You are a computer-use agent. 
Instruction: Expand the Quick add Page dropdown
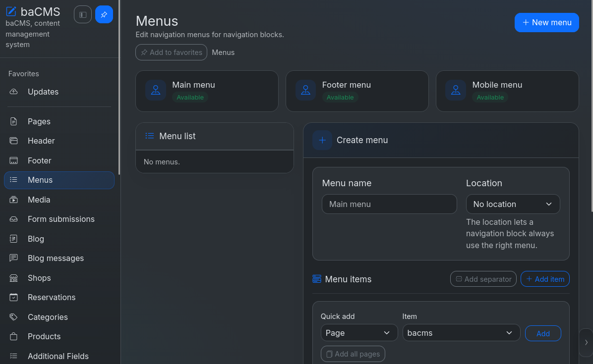(359, 333)
